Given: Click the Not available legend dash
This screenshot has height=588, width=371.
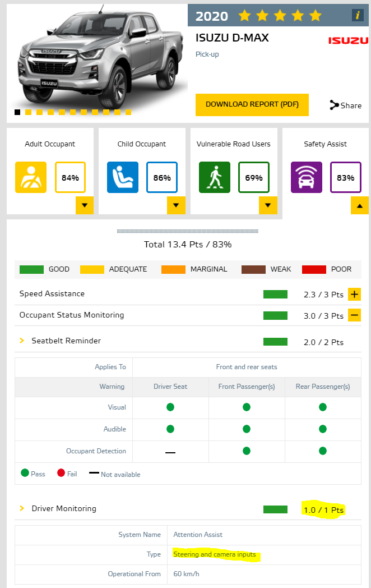Looking at the screenshot, I should click(x=94, y=472).
